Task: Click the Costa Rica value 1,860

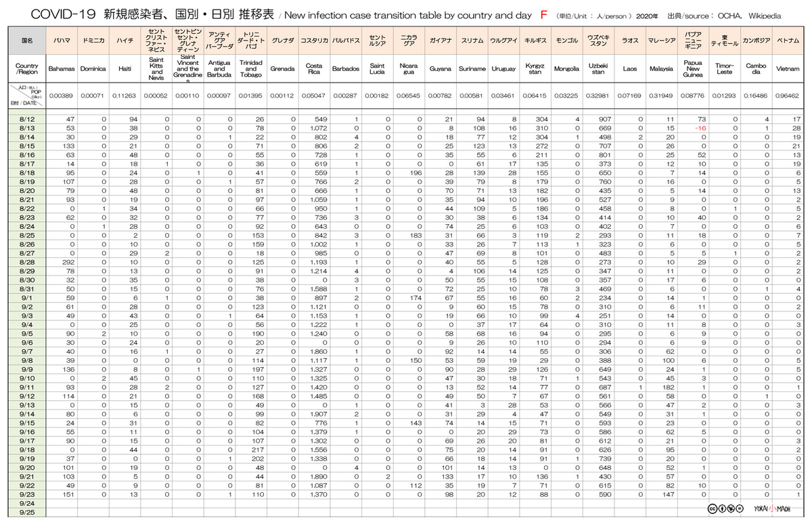Action: click(x=318, y=351)
